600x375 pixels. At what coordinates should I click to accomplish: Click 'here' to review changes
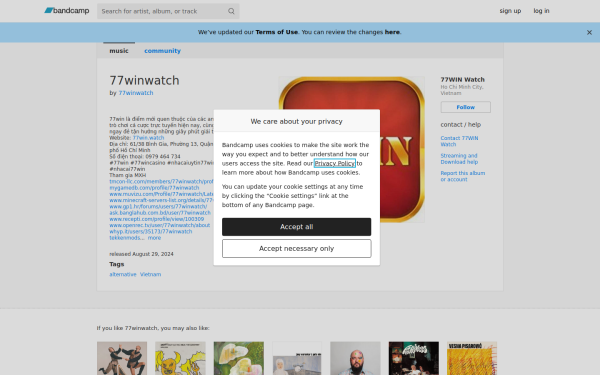392,32
